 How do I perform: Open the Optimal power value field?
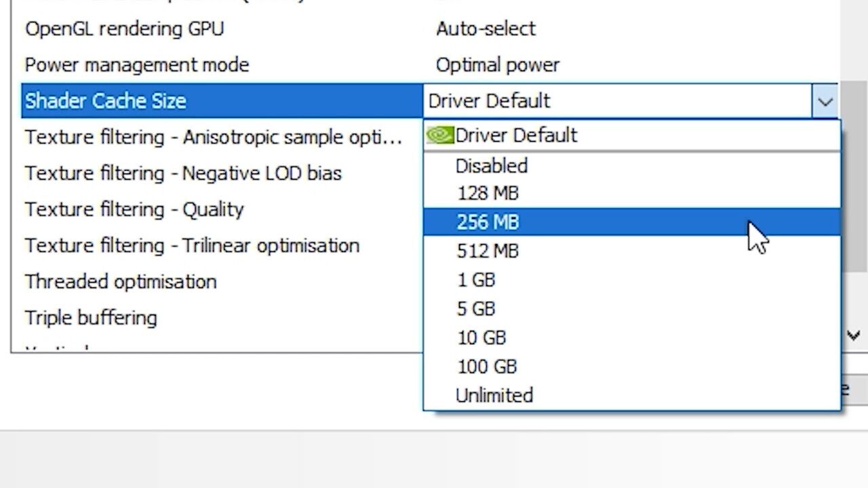[x=498, y=65]
